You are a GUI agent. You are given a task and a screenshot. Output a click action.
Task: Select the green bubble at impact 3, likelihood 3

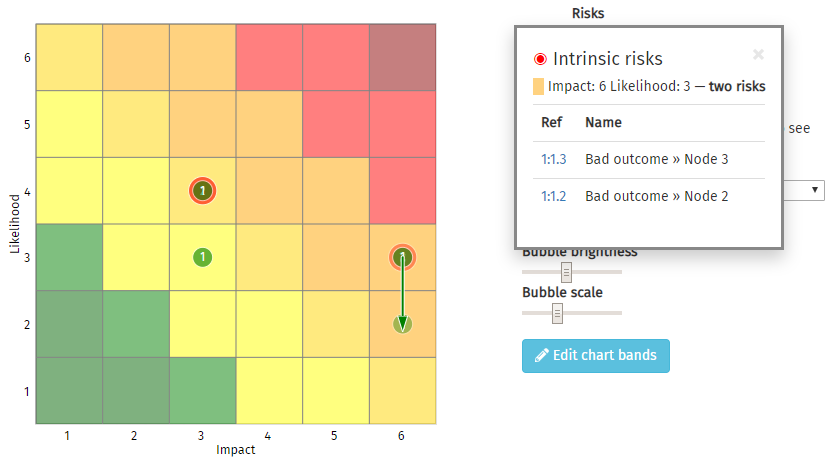(x=202, y=257)
